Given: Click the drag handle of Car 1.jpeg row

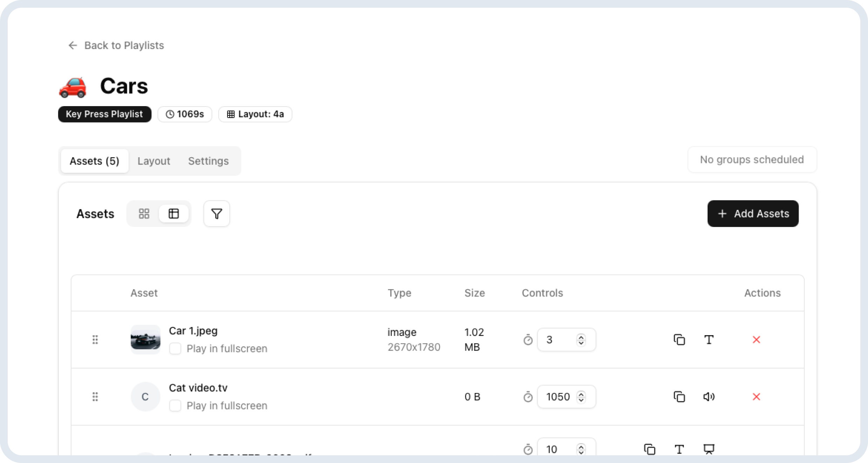Looking at the screenshot, I should 95,340.
